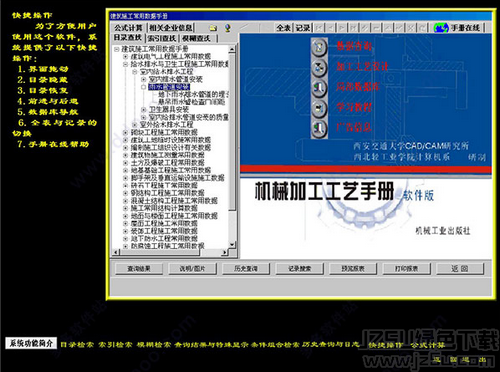Collapse the 给水排水与卫生工程施工常用数据 node

click(x=126, y=64)
